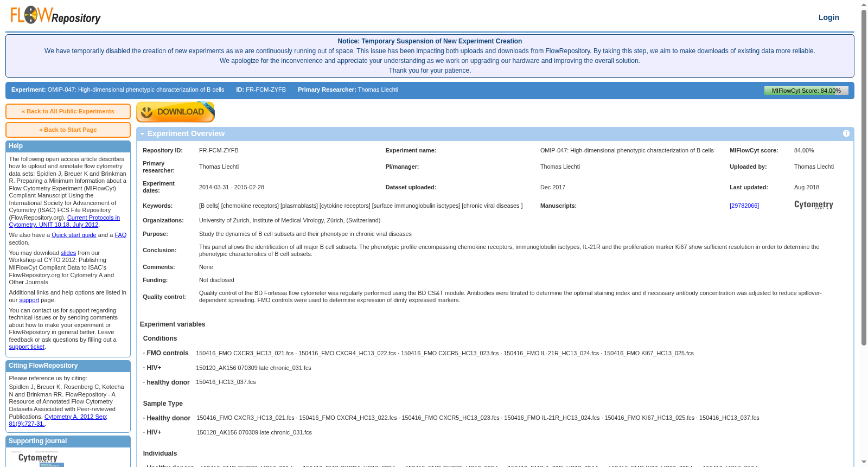The height and width of the screenshot is (467, 868).
Task: Click 150416_FMO IL-21R_HC13_024.fcs in FMO controls row
Action: coord(551,353)
